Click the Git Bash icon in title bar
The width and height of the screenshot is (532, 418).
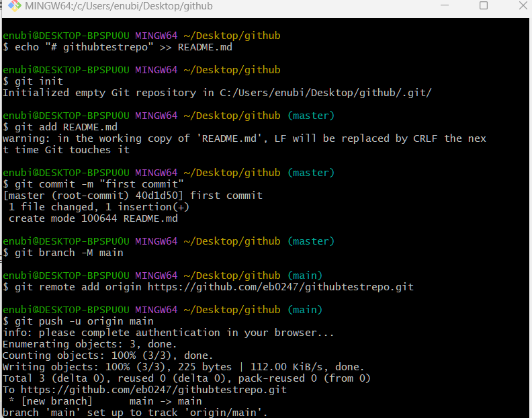(15, 5)
